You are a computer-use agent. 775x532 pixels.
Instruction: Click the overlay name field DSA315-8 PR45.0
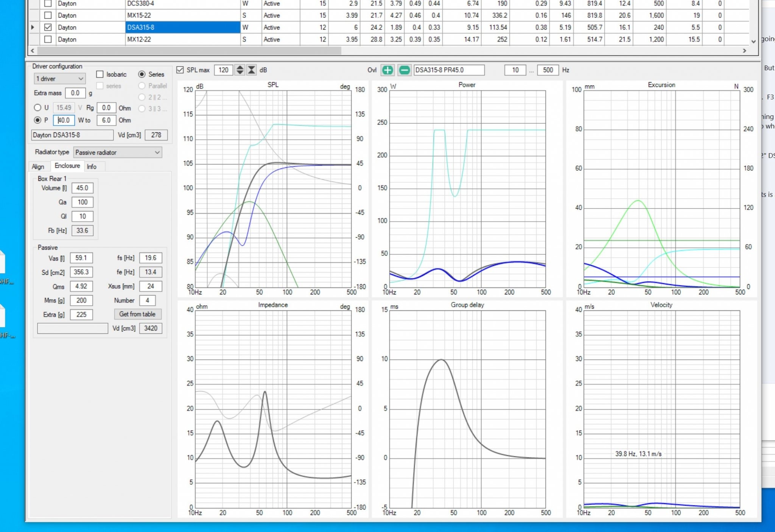coord(449,70)
